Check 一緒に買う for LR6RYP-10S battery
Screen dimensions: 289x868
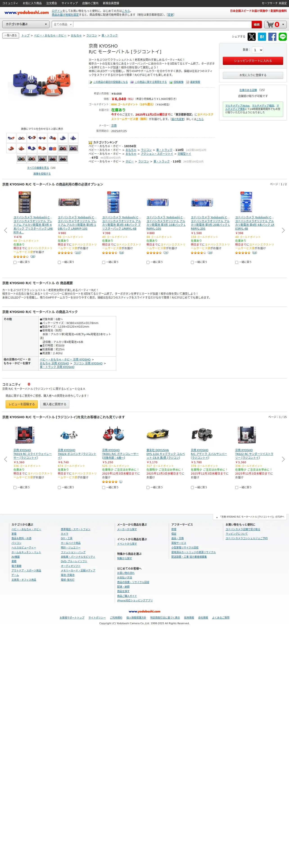[59, 262]
